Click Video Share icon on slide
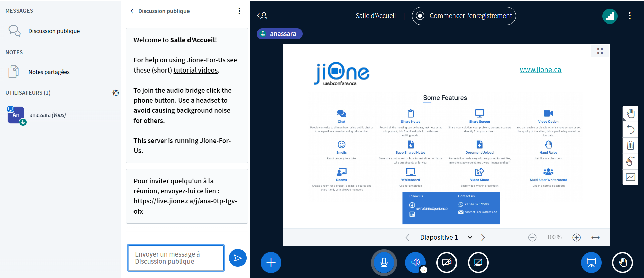644x278 pixels. click(479, 172)
